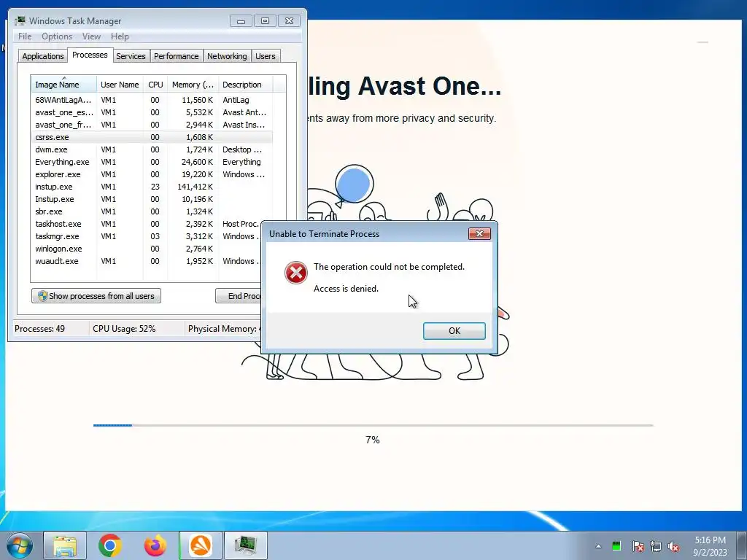Launch Firefox from the taskbar
The height and width of the screenshot is (560, 747).
click(155, 545)
